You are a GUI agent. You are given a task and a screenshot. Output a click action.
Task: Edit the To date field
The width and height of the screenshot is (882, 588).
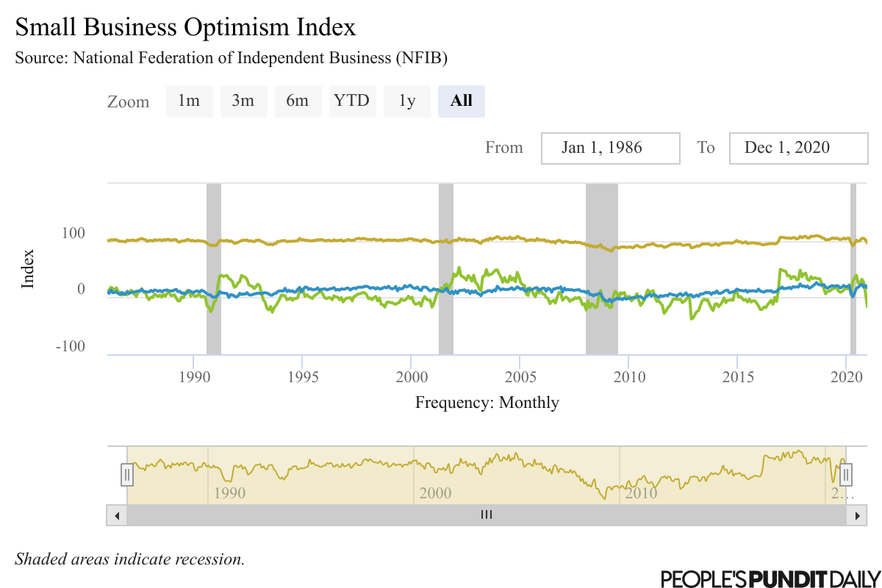[x=798, y=148]
